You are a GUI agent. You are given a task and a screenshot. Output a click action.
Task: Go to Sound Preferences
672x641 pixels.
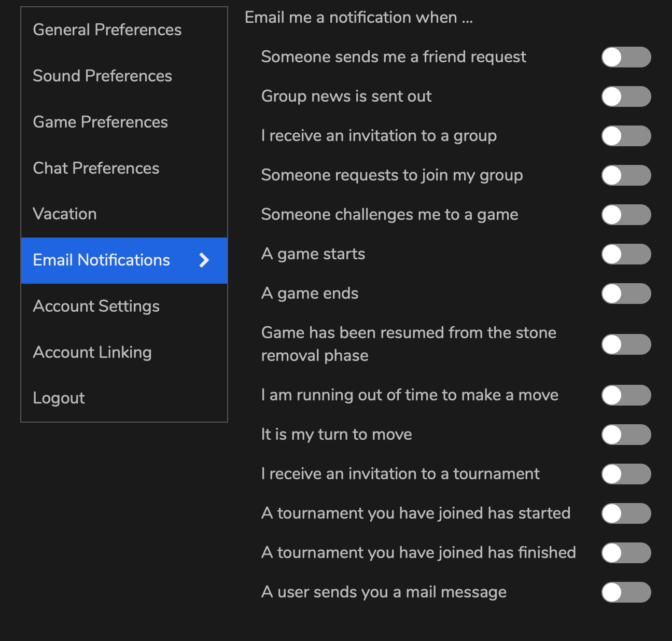[103, 76]
